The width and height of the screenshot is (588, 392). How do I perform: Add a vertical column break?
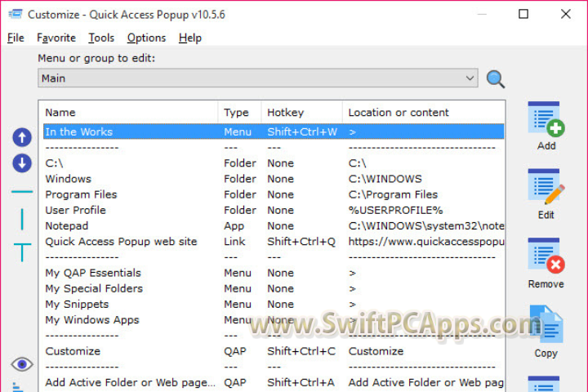pyautogui.click(x=22, y=219)
